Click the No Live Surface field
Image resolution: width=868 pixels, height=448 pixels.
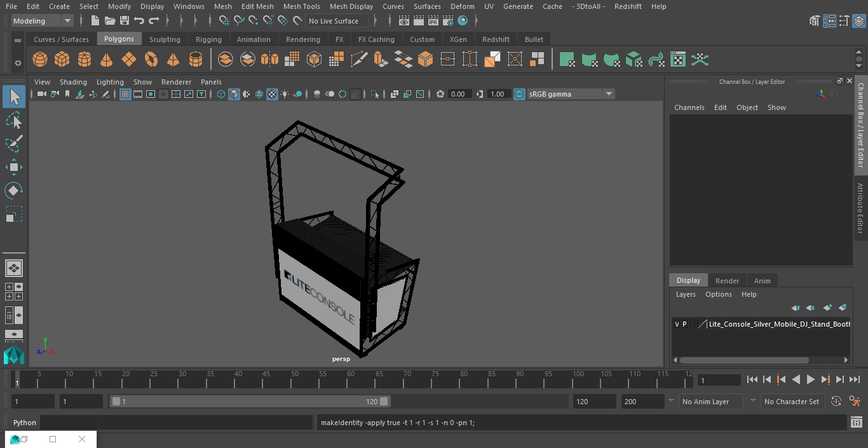point(337,21)
